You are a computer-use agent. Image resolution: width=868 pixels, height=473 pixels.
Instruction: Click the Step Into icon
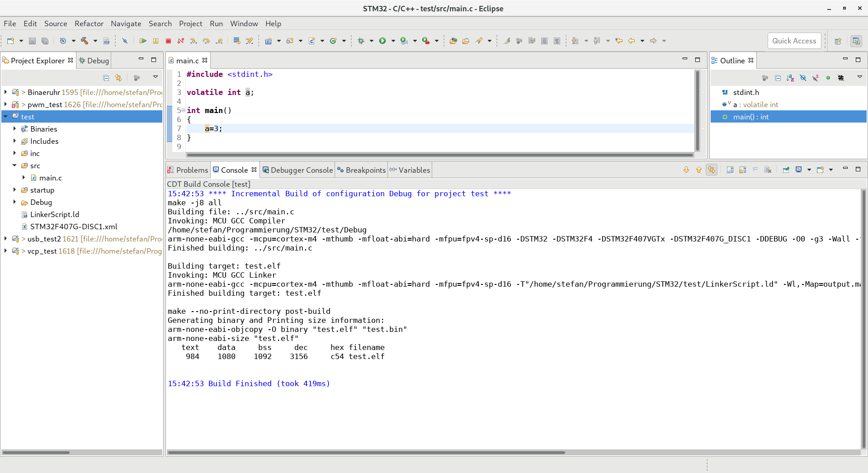pos(193,41)
